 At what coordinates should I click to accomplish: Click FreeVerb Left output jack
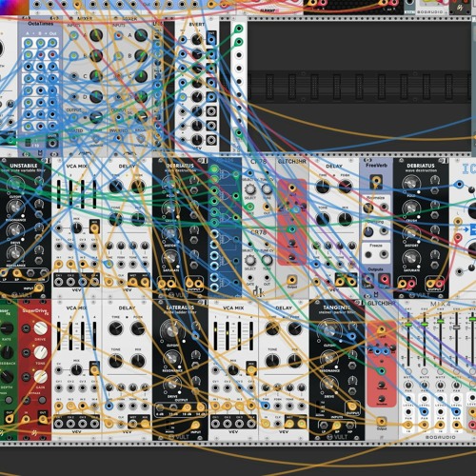368,280
